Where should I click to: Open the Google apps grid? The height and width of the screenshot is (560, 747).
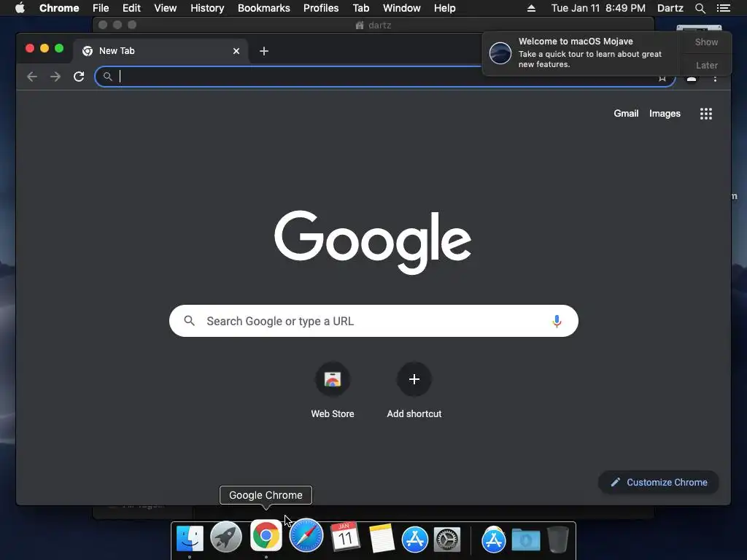706,114
